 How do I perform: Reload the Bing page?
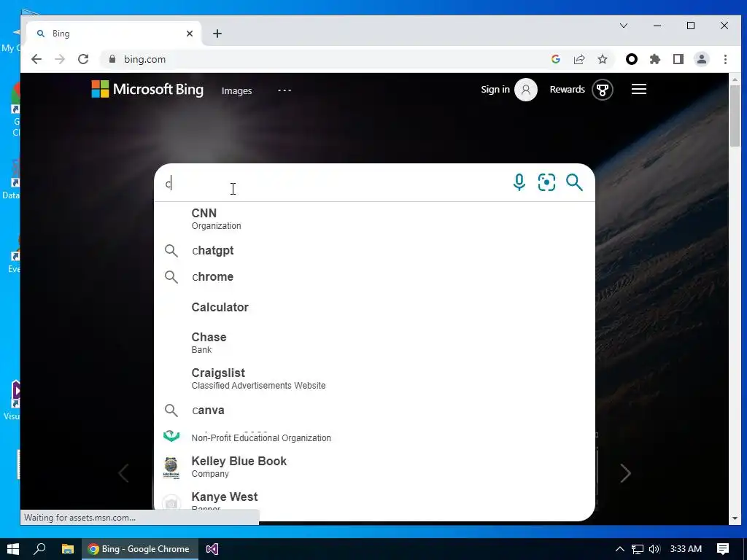point(83,59)
